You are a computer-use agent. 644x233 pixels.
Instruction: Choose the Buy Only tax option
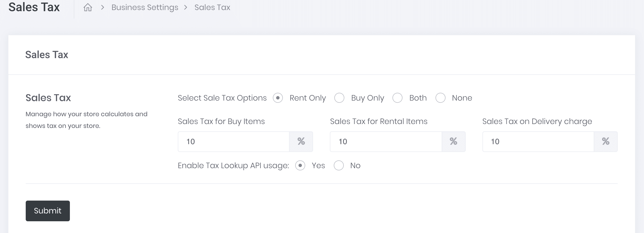[339, 98]
